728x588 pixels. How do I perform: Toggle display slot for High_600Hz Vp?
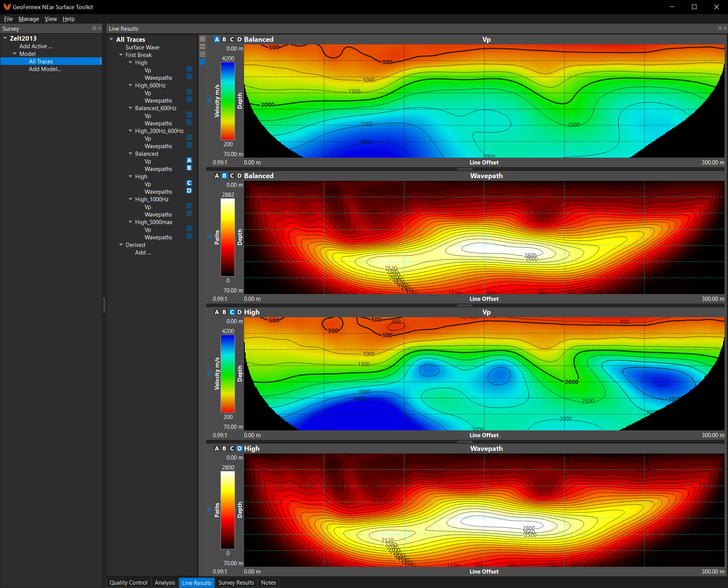tap(189, 92)
